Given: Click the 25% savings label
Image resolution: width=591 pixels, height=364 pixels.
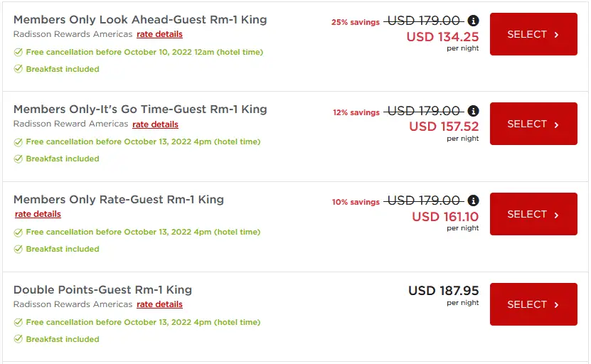Looking at the screenshot, I should point(355,22).
